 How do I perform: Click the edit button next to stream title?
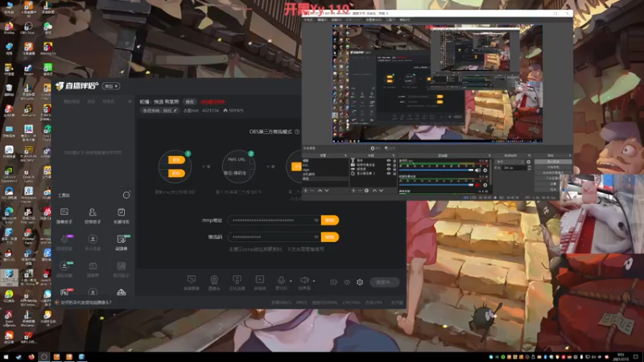(x=189, y=102)
